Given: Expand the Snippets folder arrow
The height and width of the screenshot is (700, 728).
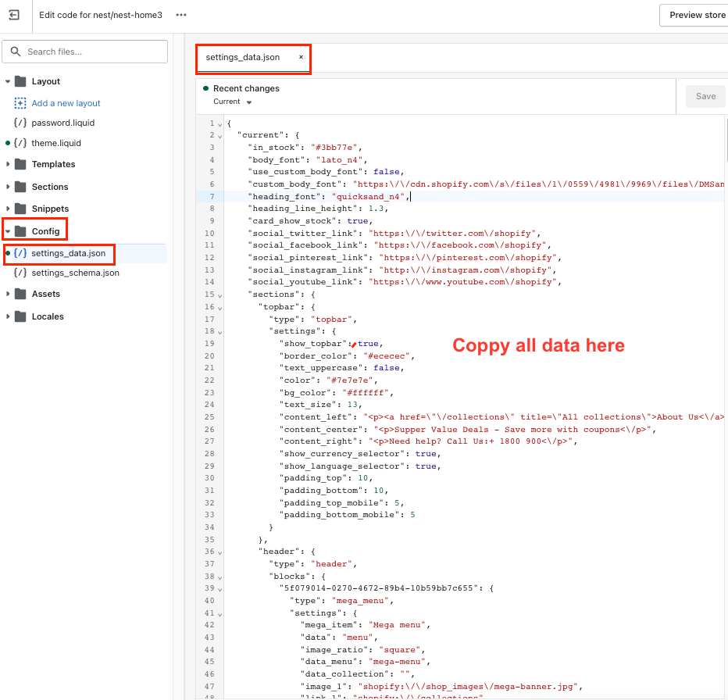Looking at the screenshot, I should click(8, 209).
